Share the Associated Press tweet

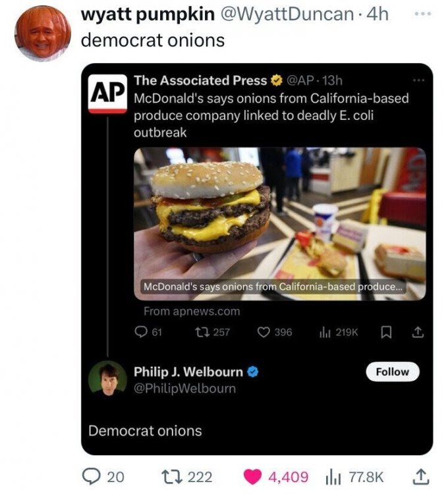(x=417, y=332)
